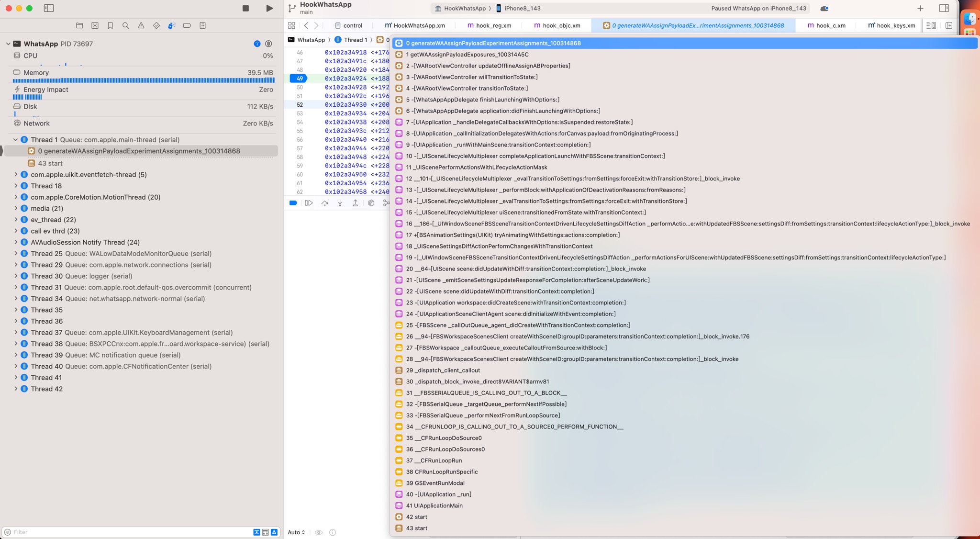The height and width of the screenshot is (539, 980).
Task: Click Continue program execution button
Action: click(309, 203)
